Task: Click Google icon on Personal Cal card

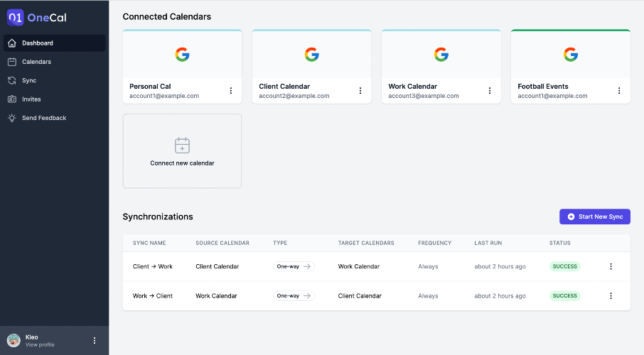Action: 183,55
